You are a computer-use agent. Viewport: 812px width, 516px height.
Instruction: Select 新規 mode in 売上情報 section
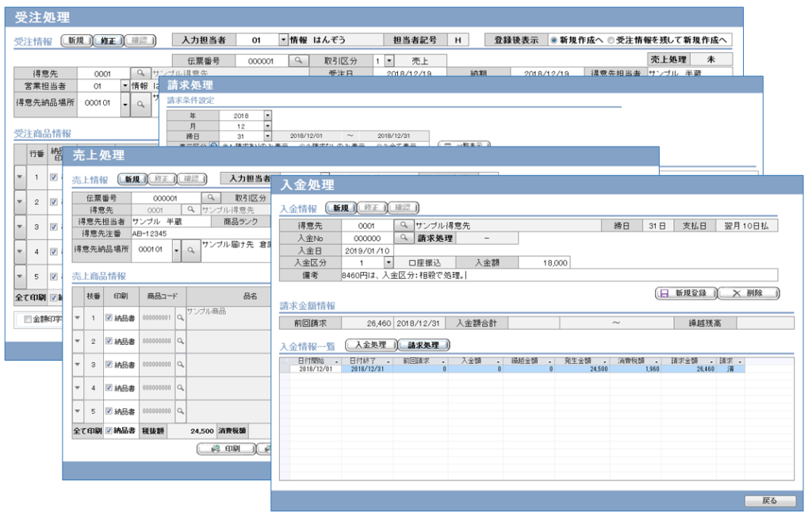[132, 179]
